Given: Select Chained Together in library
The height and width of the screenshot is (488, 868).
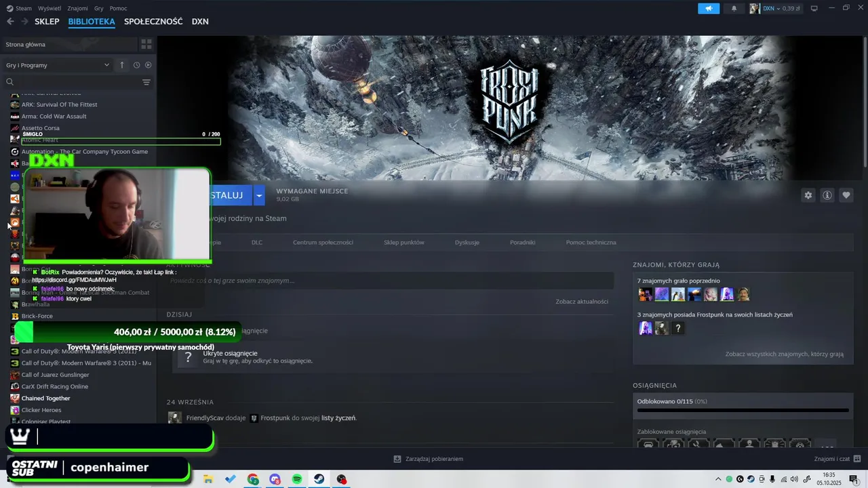Looking at the screenshot, I should click(x=46, y=398).
